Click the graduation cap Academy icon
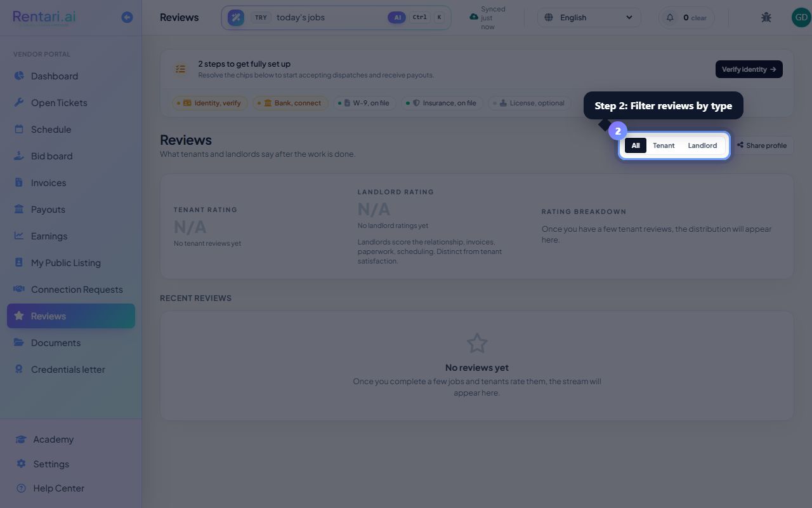The image size is (812, 508). point(21,439)
